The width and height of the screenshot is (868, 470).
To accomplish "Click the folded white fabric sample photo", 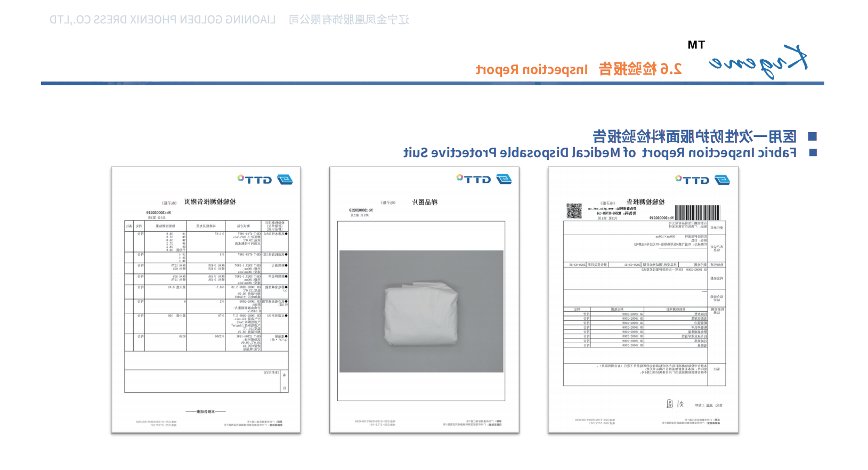I will pyautogui.click(x=421, y=312).
